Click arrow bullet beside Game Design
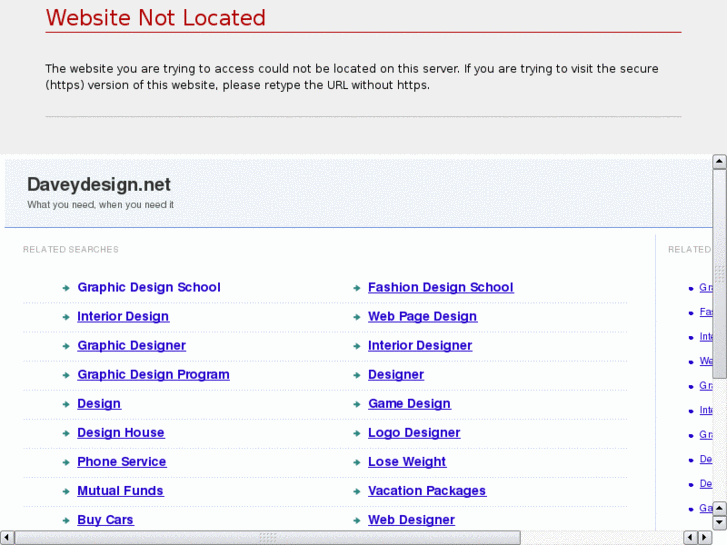This screenshot has height=545, width=727. point(357,404)
